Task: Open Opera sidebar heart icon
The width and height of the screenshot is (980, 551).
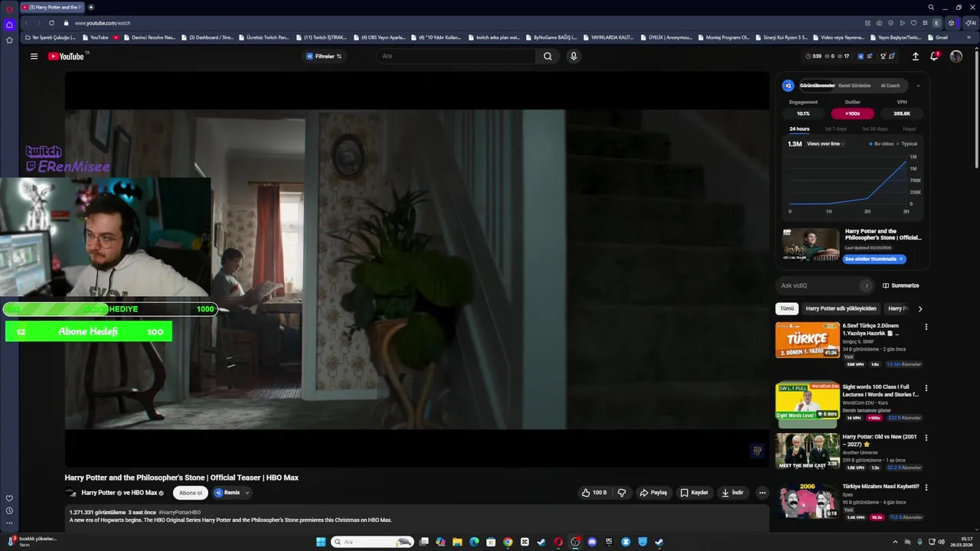Action: 9,498
